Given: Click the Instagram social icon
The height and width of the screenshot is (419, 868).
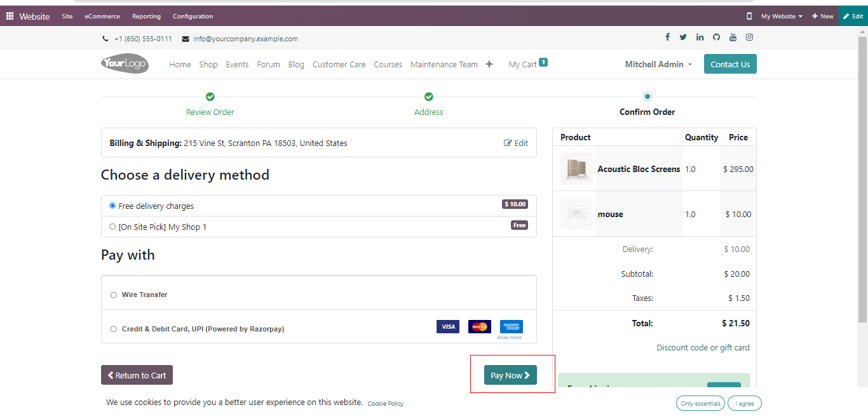Looking at the screenshot, I should click(749, 37).
